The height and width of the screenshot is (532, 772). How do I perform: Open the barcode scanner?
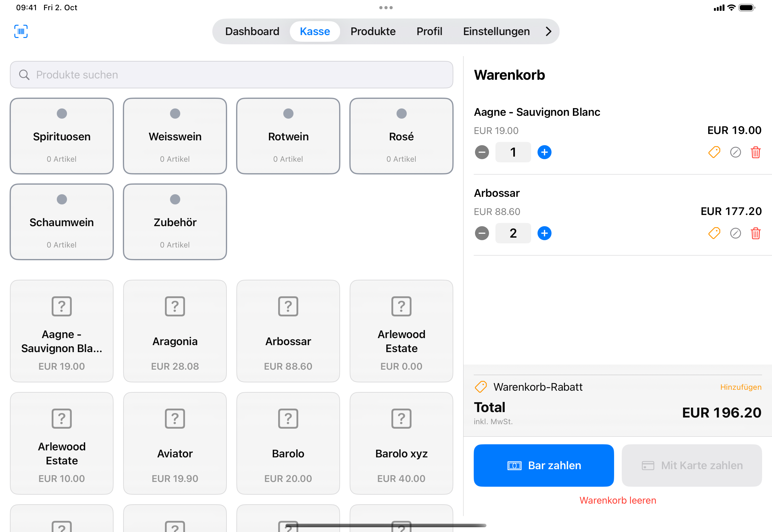tap(21, 31)
